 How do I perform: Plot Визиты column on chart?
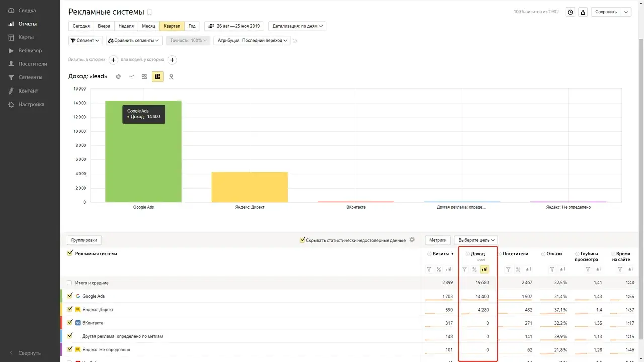tap(449, 269)
